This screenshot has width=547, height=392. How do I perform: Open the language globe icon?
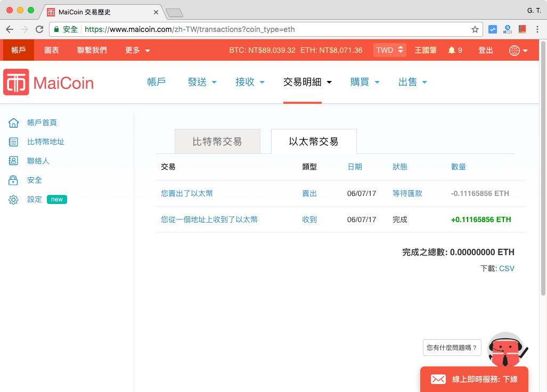(x=515, y=50)
